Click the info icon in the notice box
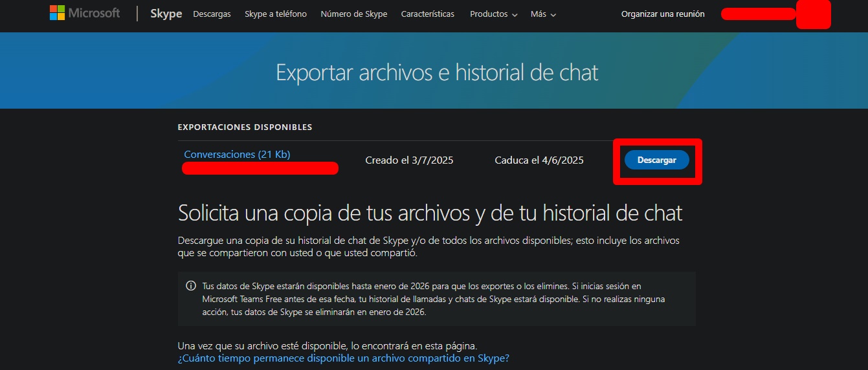Image resolution: width=868 pixels, height=370 pixels. (191, 286)
